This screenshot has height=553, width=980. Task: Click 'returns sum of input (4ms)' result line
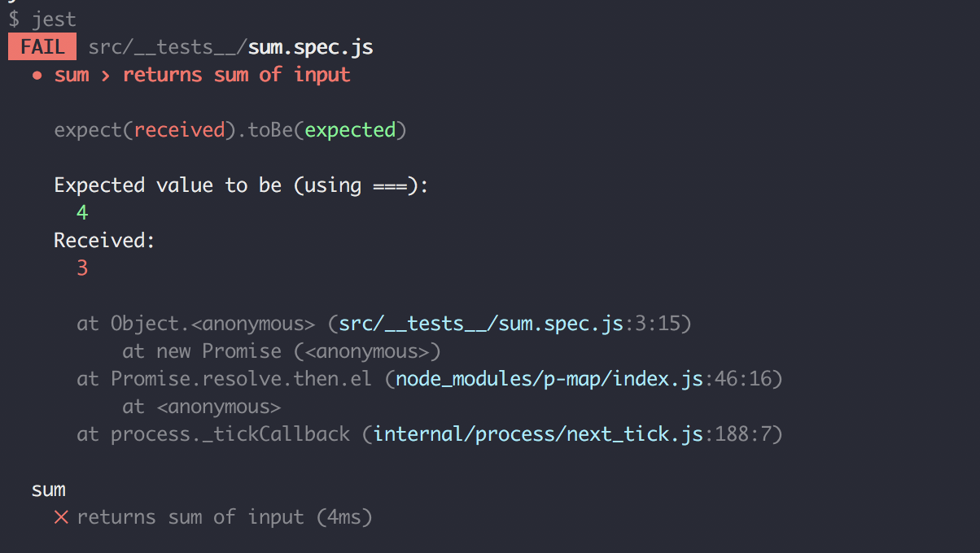pos(225,517)
